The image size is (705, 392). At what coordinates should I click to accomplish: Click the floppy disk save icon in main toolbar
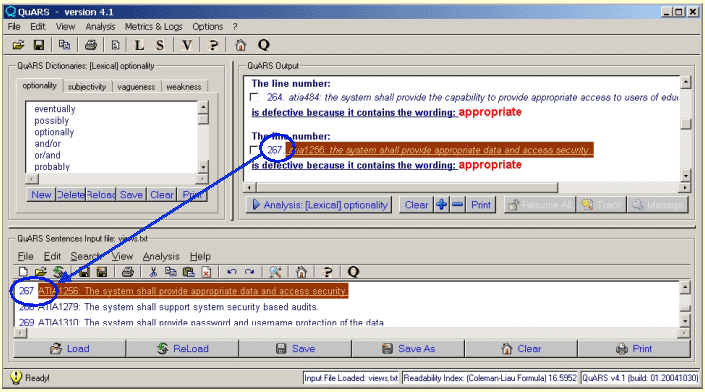coord(39,45)
